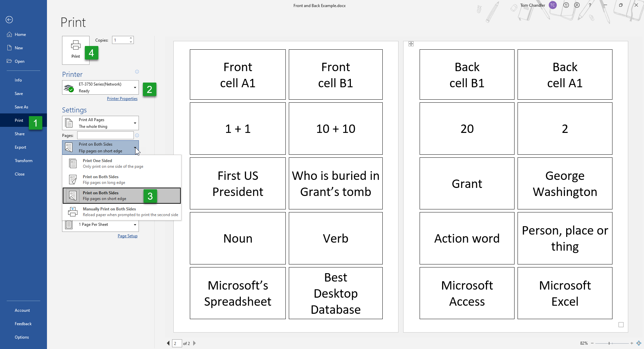Click the feedback smiley face icon
The width and height of the screenshot is (644, 349).
(x=566, y=5)
